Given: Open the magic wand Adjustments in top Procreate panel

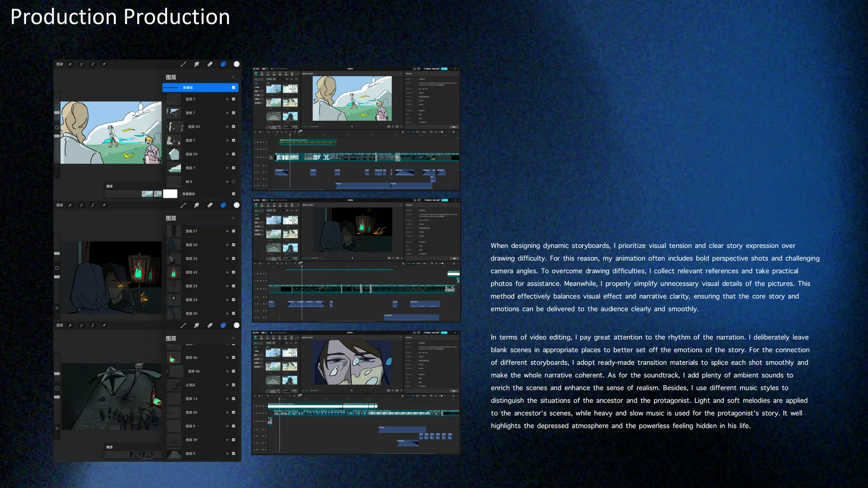Looking at the screenshot, I should pyautogui.click(x=81, y=64).
